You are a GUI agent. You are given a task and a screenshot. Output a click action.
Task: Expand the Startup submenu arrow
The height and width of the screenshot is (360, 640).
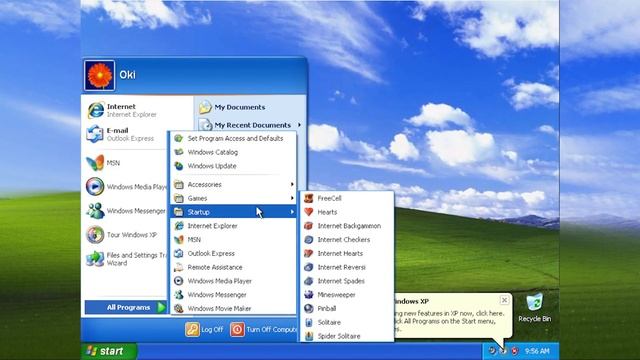292,212
